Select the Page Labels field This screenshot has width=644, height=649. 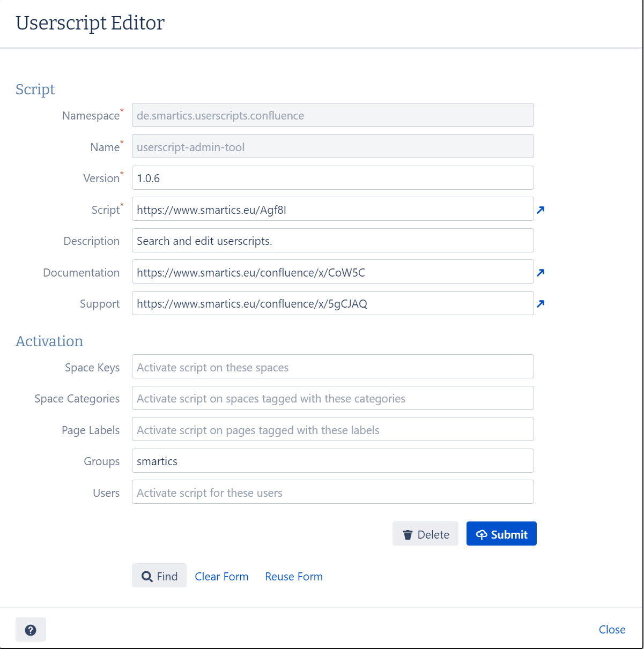[332, 429]
